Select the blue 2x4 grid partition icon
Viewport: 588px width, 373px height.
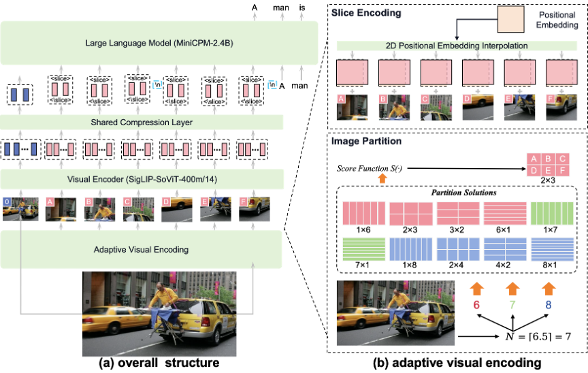click(457, 248)
